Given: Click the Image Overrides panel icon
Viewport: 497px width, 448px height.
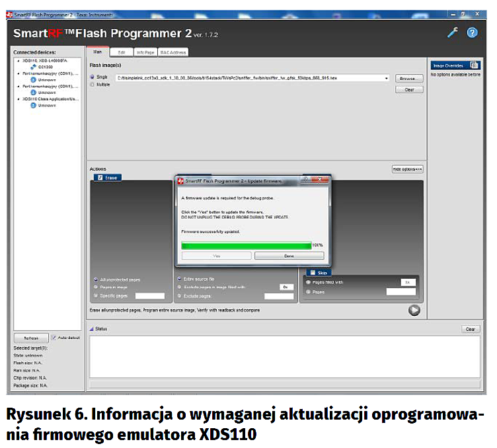Looking at the screenshot, I should [475, 65].
